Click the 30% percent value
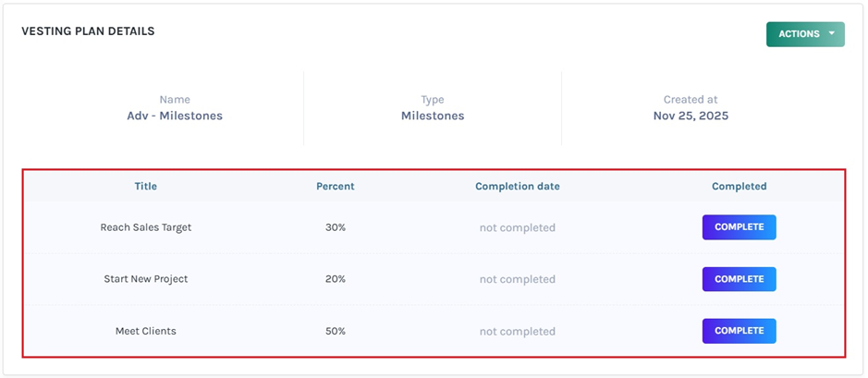868x378 pixels. [x=336, y=227]
